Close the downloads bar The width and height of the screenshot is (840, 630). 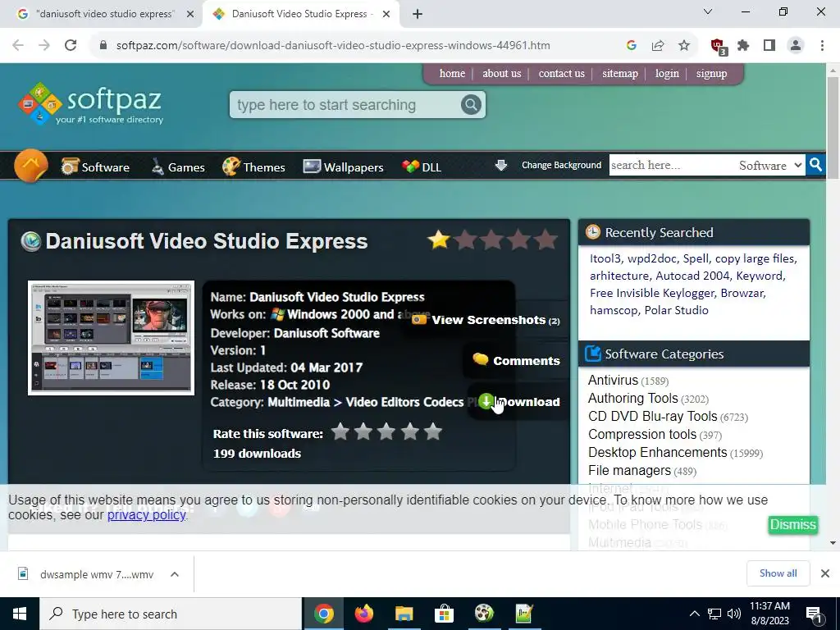pos(825,573)
